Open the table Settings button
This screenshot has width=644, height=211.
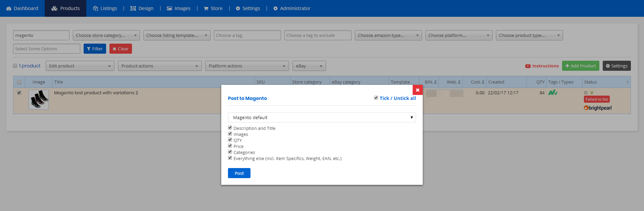(x=616, y=66)
